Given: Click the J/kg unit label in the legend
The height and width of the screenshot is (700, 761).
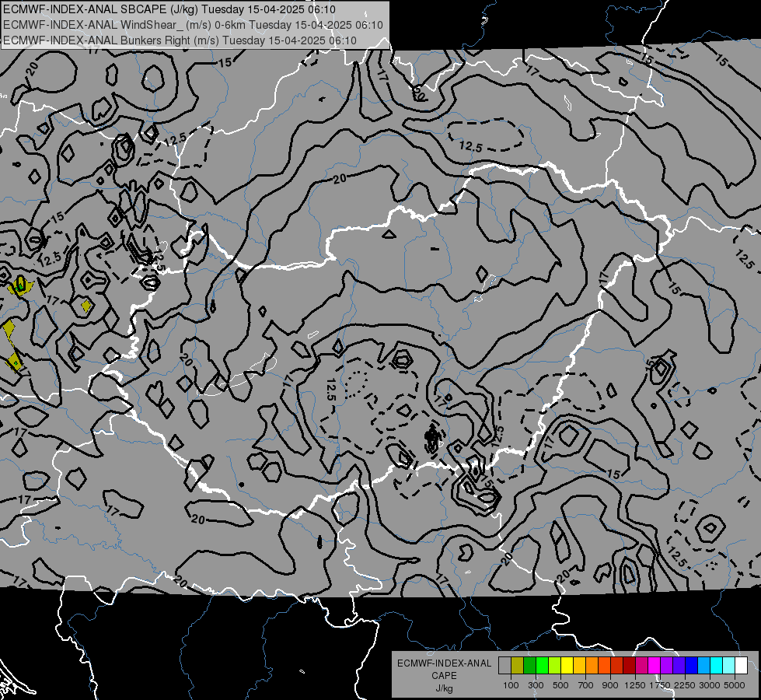Looking at the screenshot, I should click(x=444, y=688).
